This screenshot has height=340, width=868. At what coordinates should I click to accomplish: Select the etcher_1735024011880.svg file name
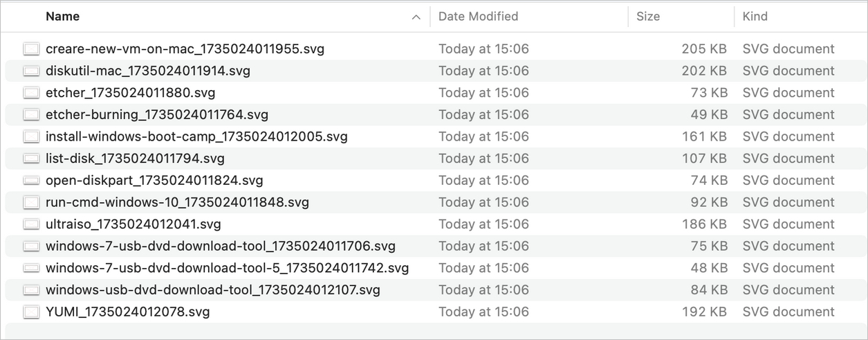click(130, 93)
